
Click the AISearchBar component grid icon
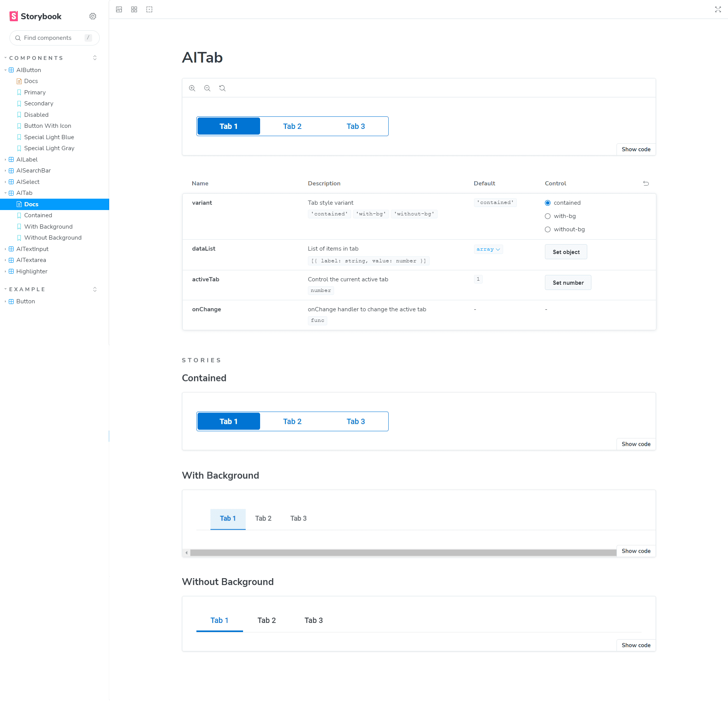pyautogui.click(x=11, y=171)
